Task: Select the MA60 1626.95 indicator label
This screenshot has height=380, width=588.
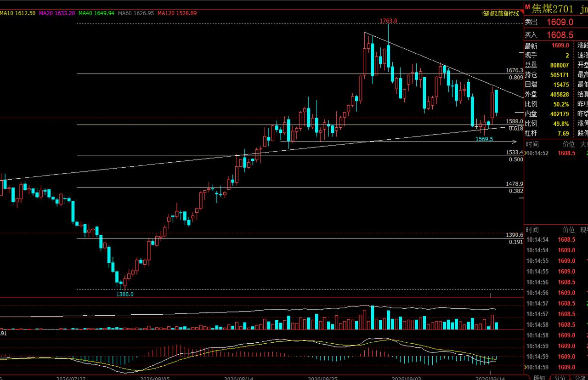Action: (x=136, y=13)
